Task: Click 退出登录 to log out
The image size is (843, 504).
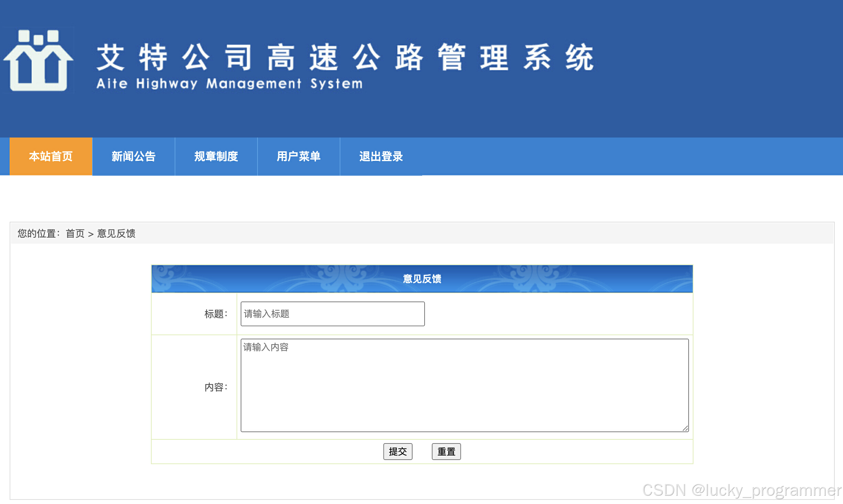Action: point(381,156)
